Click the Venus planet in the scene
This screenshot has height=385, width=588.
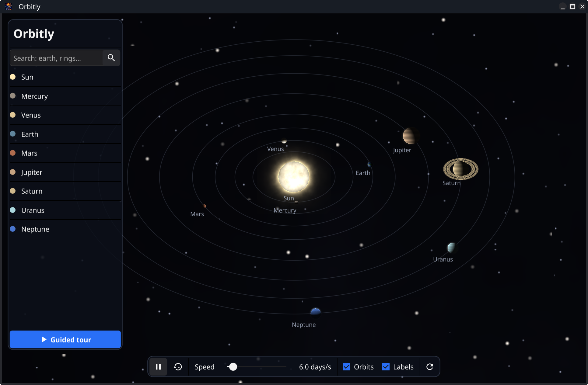[284, 141]
